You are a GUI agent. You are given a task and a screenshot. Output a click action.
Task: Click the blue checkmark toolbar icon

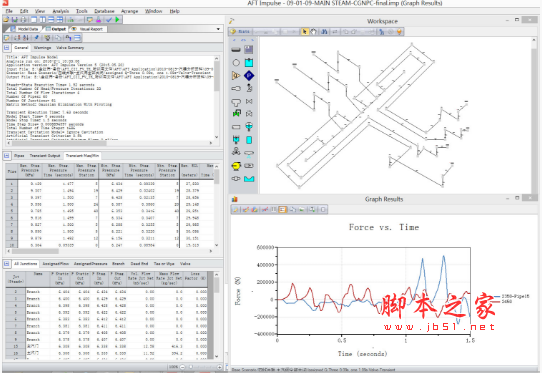click(x=109, y=20)
